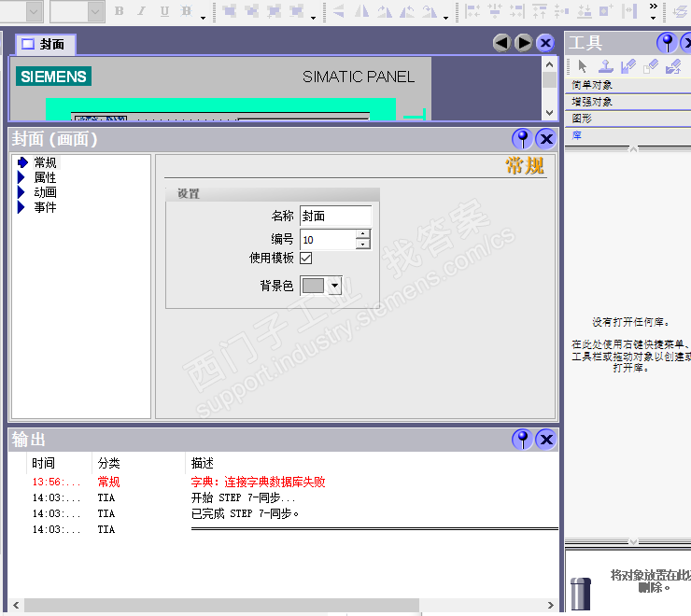Toggle Italic formatting in the toolbar
This screenshot has height=616, width=691.
coord(141,11)
